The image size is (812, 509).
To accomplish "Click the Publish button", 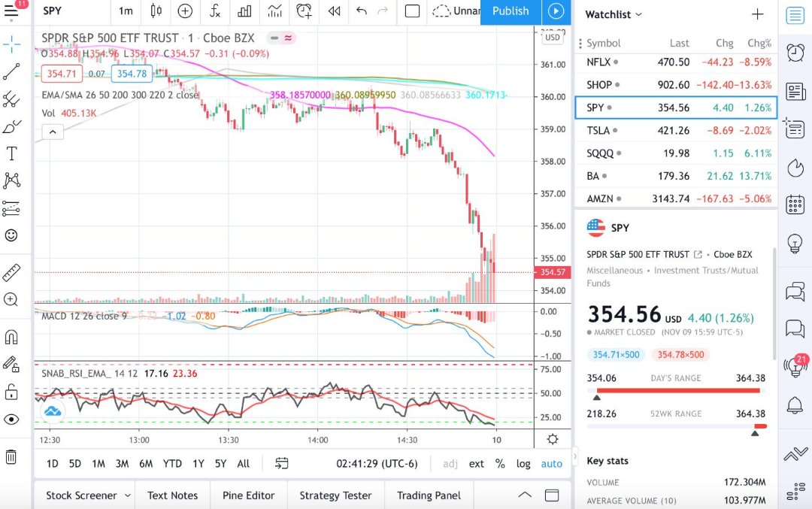I will (511, 11).
